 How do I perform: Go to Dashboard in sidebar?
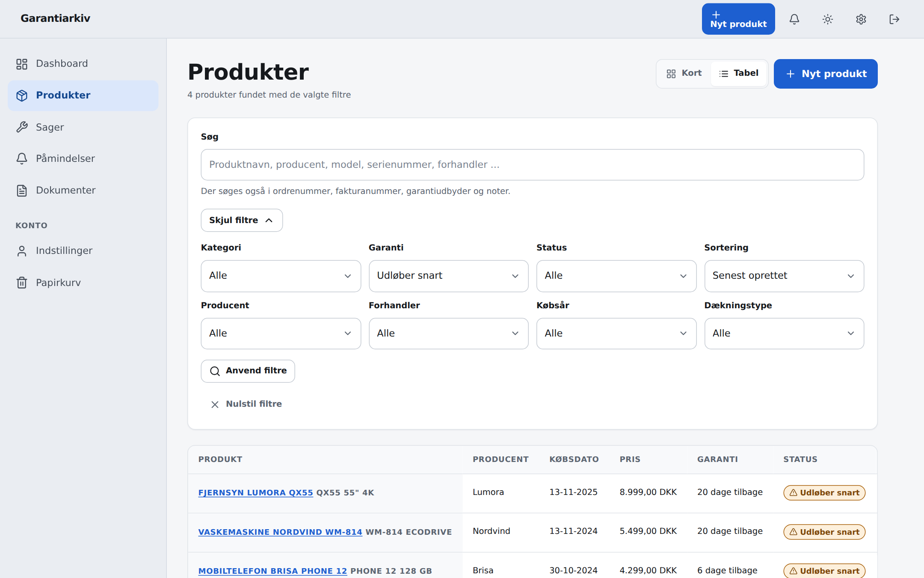click(x=83, y=64)
